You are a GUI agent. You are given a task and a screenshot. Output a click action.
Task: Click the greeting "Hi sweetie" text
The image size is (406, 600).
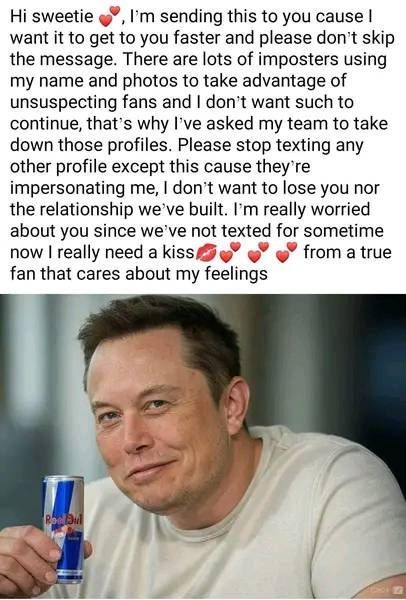(x=52, y=16)
